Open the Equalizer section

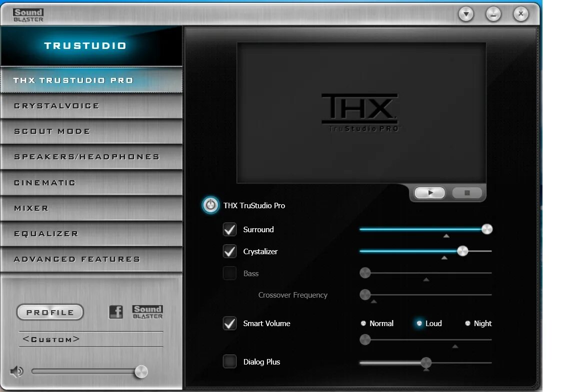[x=91, y=233]
